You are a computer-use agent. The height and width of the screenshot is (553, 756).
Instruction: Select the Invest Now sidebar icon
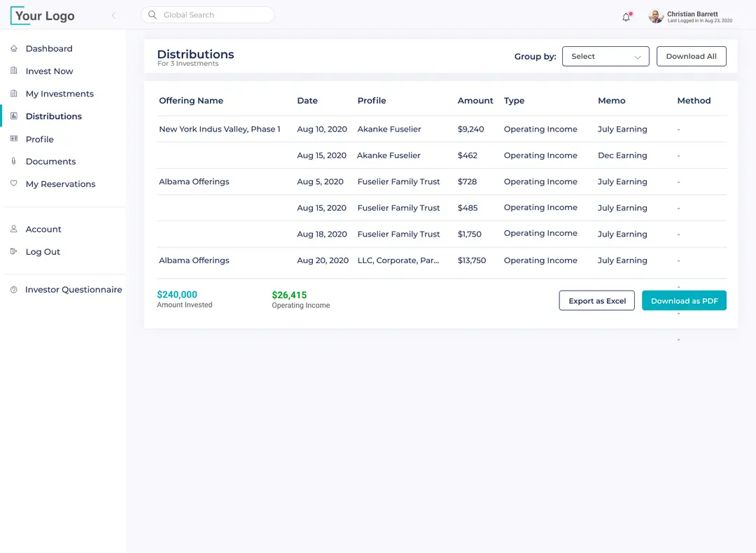pos(13,71)
